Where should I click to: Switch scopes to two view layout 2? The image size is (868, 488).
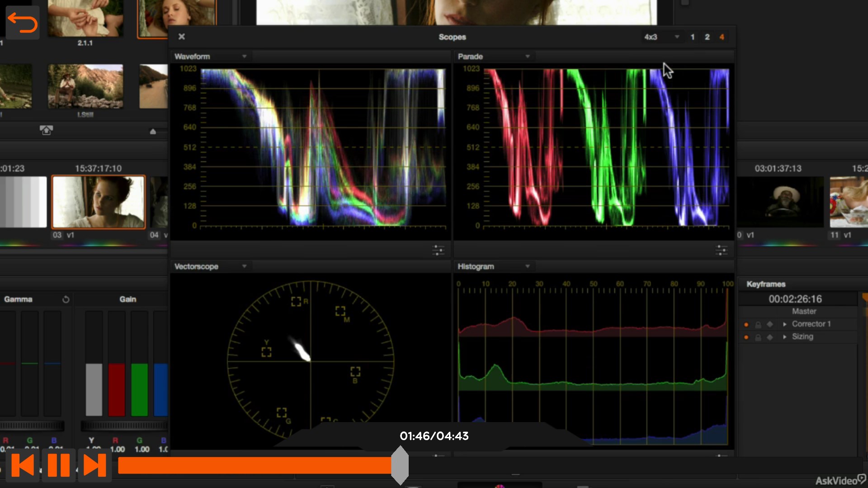pos(707,37)
